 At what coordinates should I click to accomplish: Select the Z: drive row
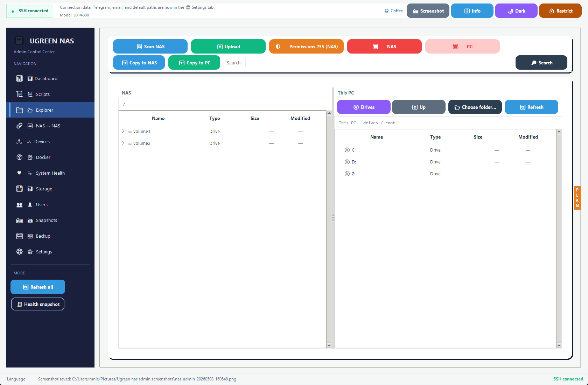pos(446,174)
